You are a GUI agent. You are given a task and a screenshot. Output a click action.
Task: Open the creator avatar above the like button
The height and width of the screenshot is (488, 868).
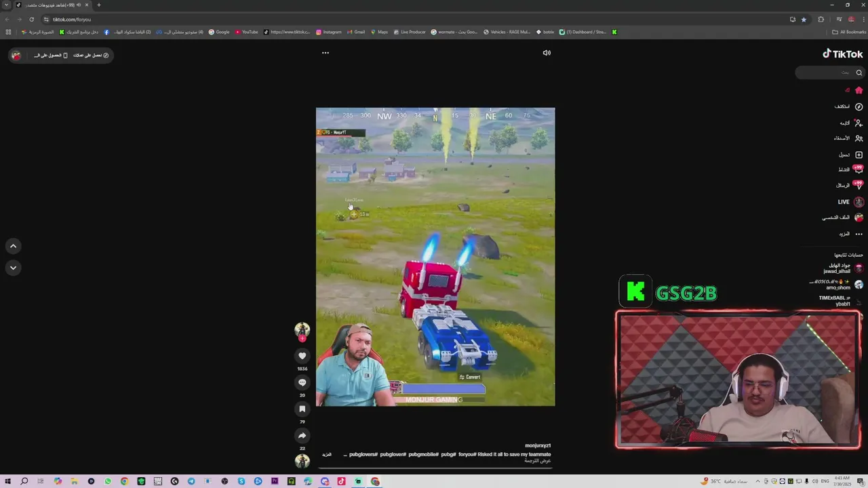[302, 330]
